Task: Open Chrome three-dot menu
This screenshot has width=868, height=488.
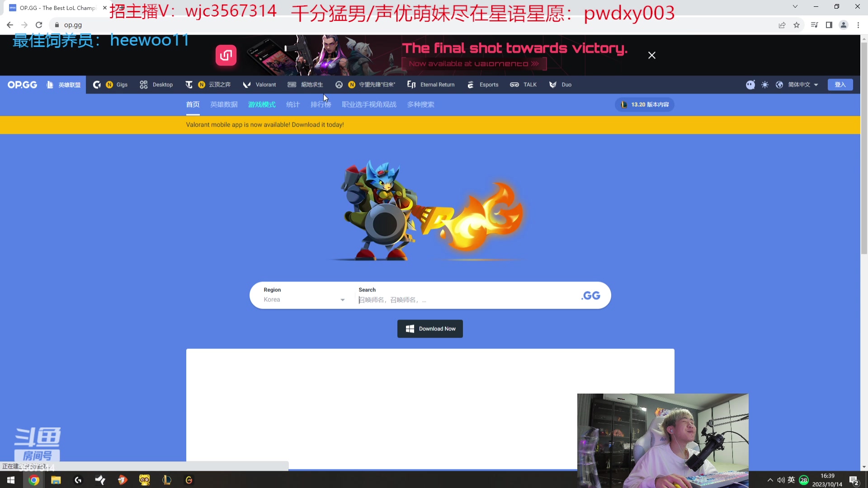Action: [x=858, y=25]
